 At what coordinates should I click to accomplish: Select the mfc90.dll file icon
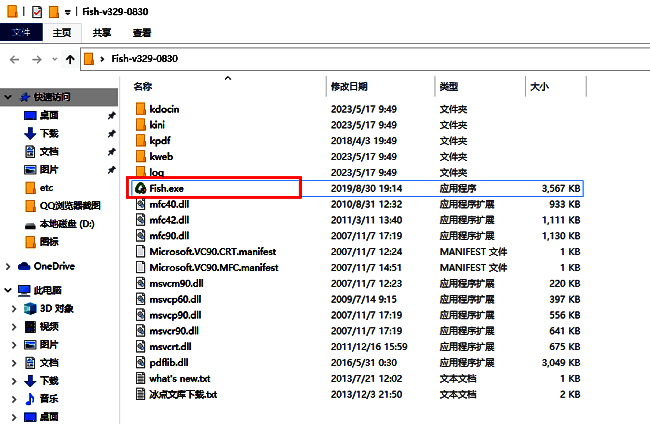click(141, 235)
